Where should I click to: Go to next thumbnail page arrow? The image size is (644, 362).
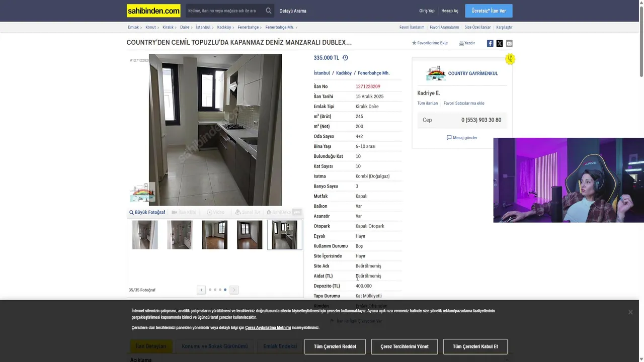(234, 290)
